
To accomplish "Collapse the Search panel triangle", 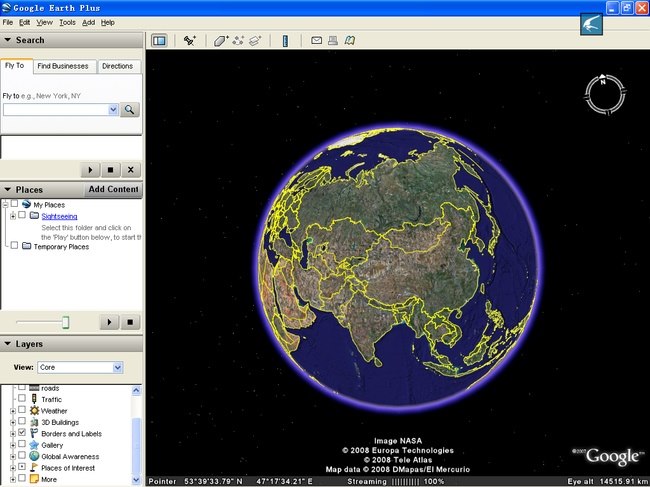I will (7, 40).
